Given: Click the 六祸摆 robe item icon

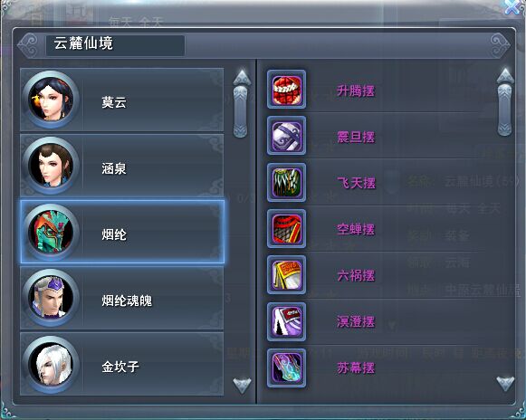Looking at the screenshot, I should (x=286, y=275).
